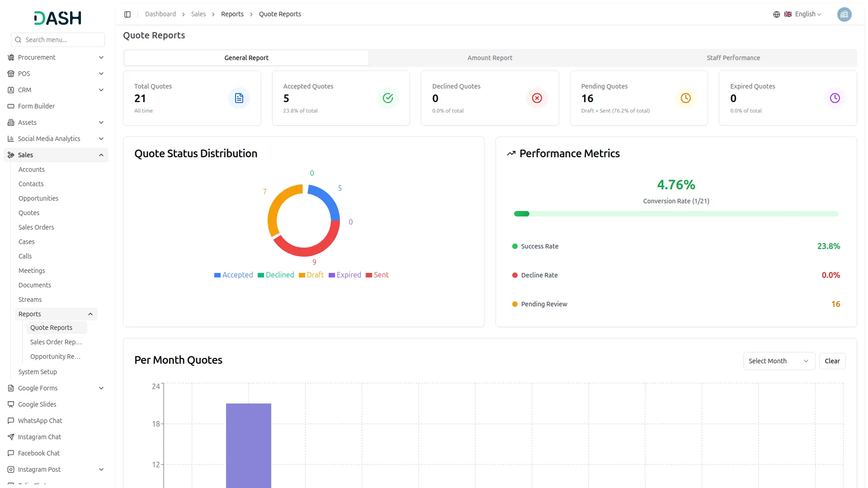Image resolution: width=868 pixels, height=488 pixels.
Task: Click the conversion rate progress bar
Action: [x=676, y=214]
